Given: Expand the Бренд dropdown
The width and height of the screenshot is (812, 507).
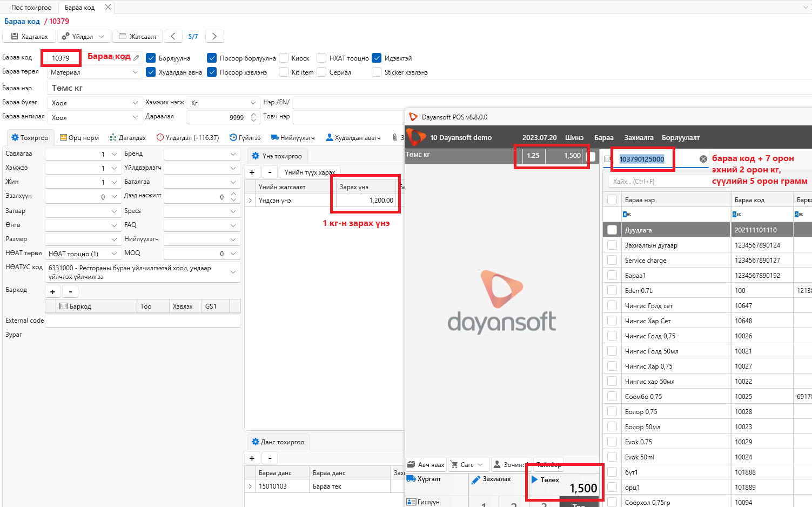Looking at the screenshot, I should 202,154.
